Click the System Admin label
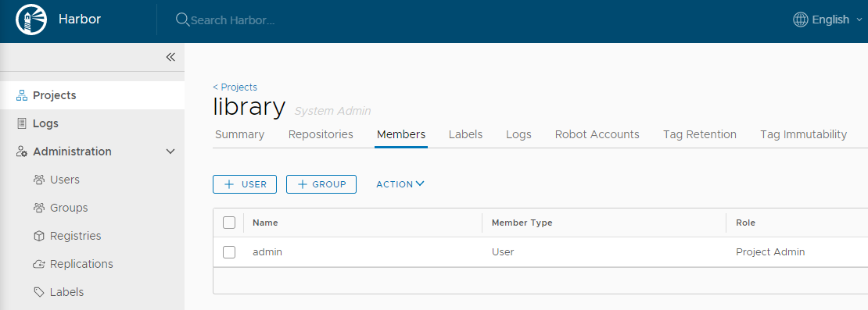This screenshot has width=868, height=310. coord(332,111)
